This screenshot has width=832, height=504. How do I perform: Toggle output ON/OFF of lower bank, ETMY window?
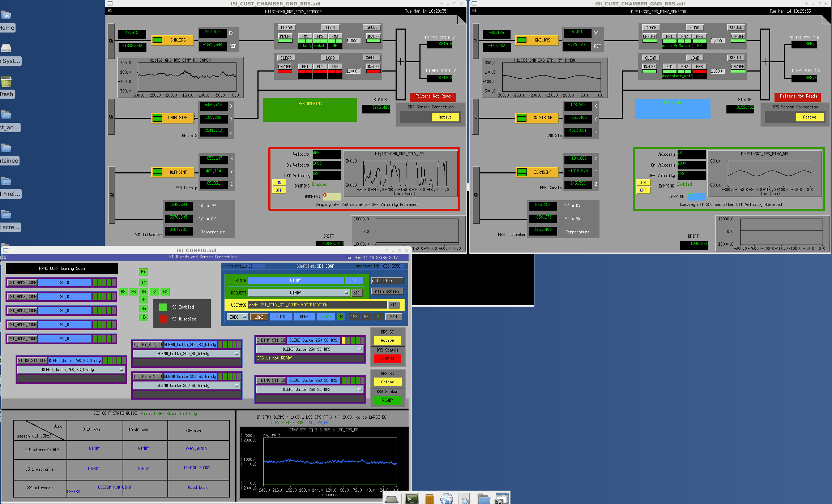click(x=373, y=67)
